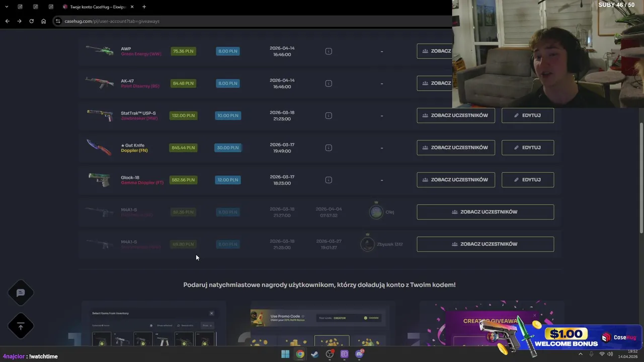644x362 pixels.
Task: Switch to the first pinned browser tab
Action: (20, 7)
